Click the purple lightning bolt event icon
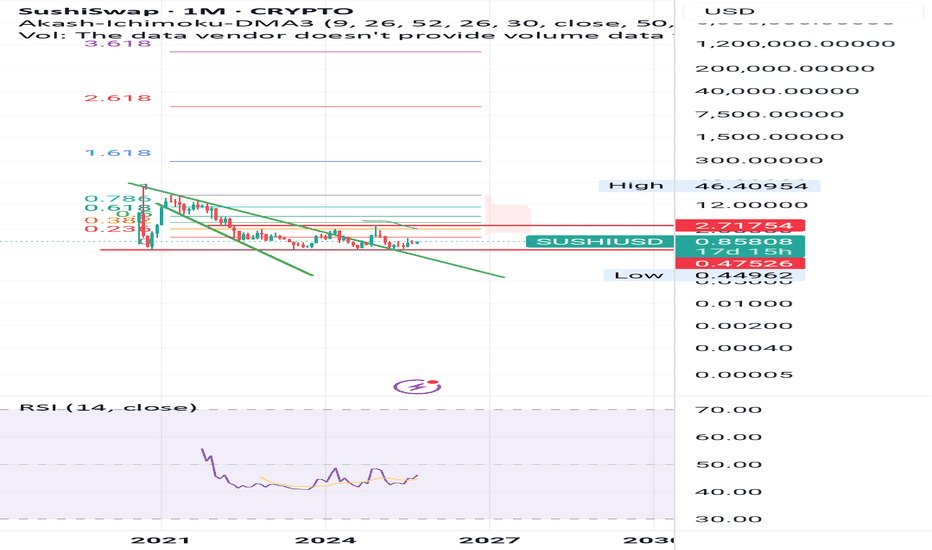Screen dimensions: 932x550 pyautogui.click(x=417, y=387)
